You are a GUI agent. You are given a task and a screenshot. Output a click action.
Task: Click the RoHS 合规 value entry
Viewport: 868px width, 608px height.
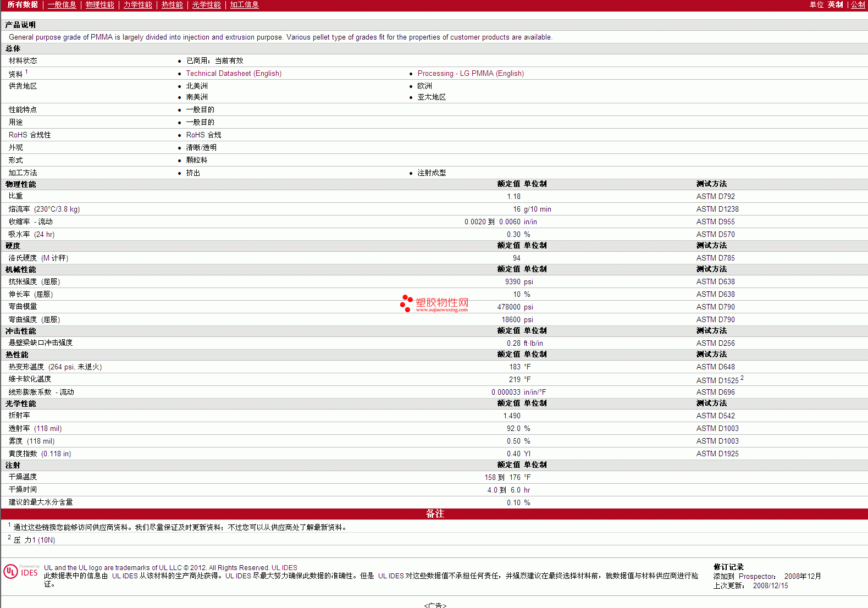203,135
